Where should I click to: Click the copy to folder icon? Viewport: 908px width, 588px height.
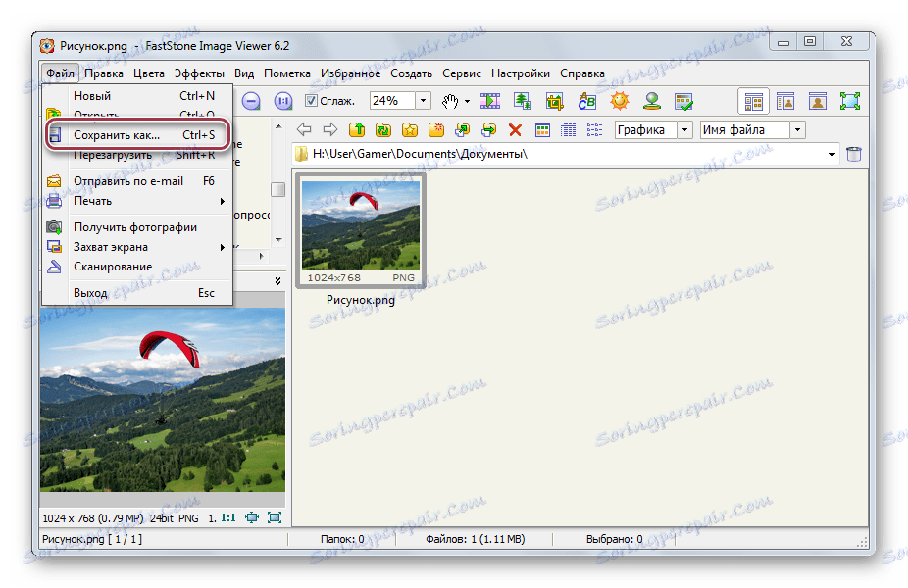coord(462,129)
